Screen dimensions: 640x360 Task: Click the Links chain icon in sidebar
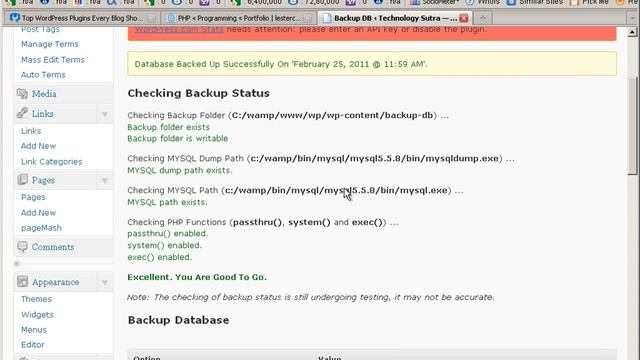(x=22, y=113)
